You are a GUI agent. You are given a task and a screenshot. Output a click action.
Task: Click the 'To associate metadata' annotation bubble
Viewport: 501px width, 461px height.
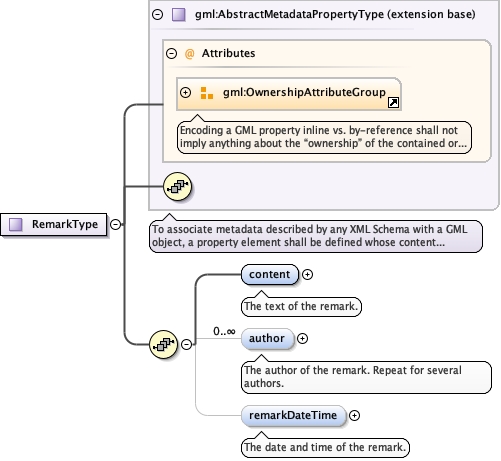pyautogui.click(x=316, y=236)
